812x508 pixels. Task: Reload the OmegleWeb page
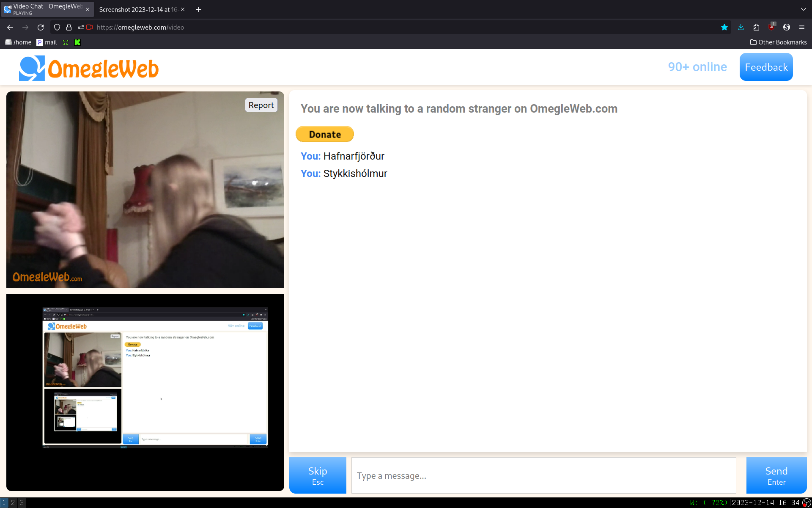click(41, 27)
